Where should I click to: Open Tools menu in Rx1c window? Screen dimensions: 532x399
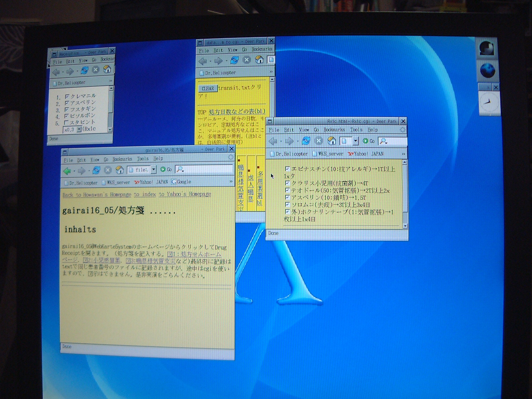(356, 130)
